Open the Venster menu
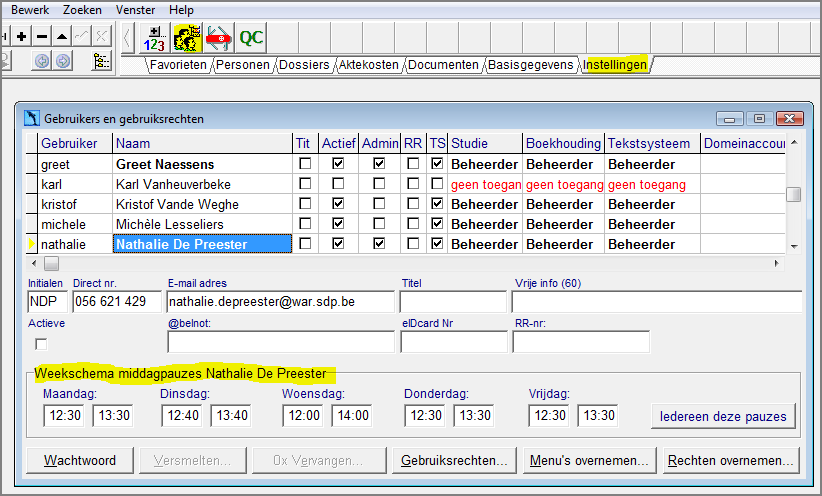Screen dimensions: 822x496 135,10
